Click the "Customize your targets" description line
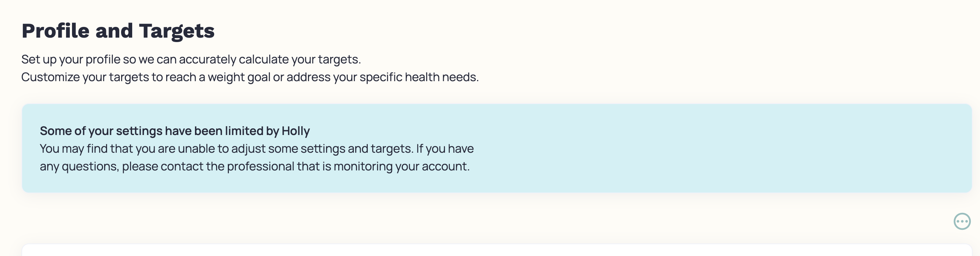Screen dimensions: 980x256 click(x=250, y=77)
